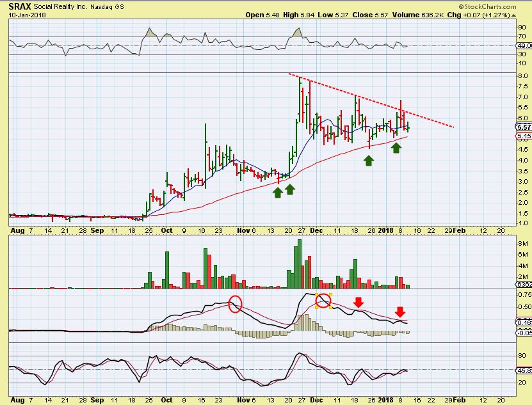Click the 29Feb label on the bottom date axis
The image size is (532, 405).
point(455,401)
